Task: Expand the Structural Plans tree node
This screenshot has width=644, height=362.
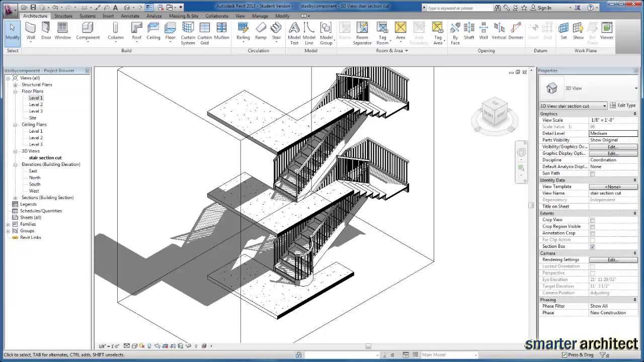Action: (15, 85)
